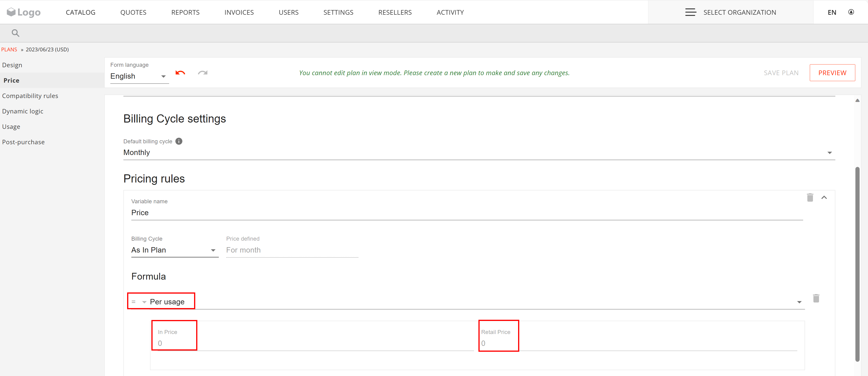Click the view mode warning message
The width and height of the screenshot is (868, 376).
(x=434, y=73)
